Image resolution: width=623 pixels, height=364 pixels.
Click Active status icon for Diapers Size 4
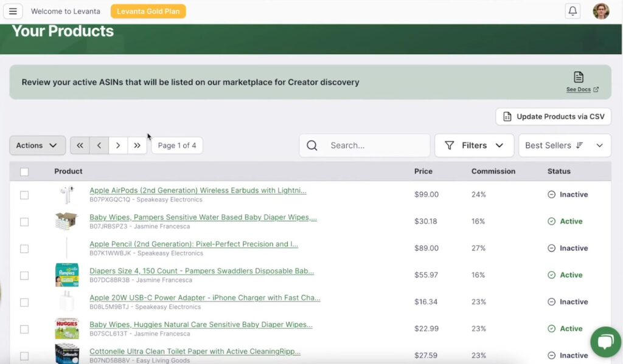click(x=551, y=275)
